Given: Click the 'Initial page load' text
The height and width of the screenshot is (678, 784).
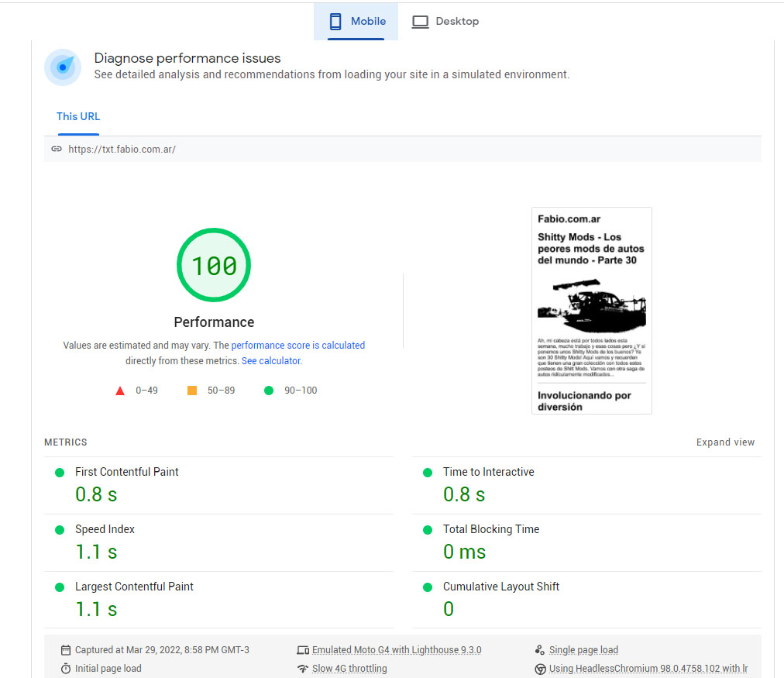Looking at the screenshot, I should coord(108,669).
